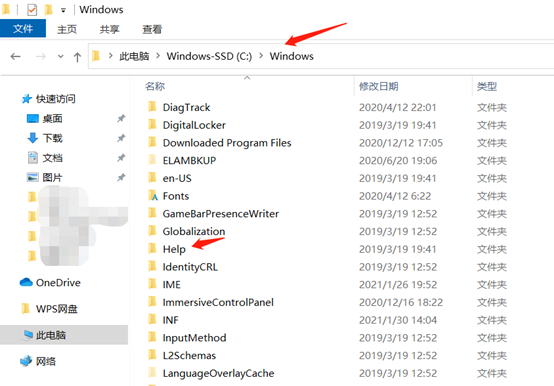The height and width of the screenshot is (386, 554).
Task: Open the recent locations dropdown chevron
Action: 60,57
